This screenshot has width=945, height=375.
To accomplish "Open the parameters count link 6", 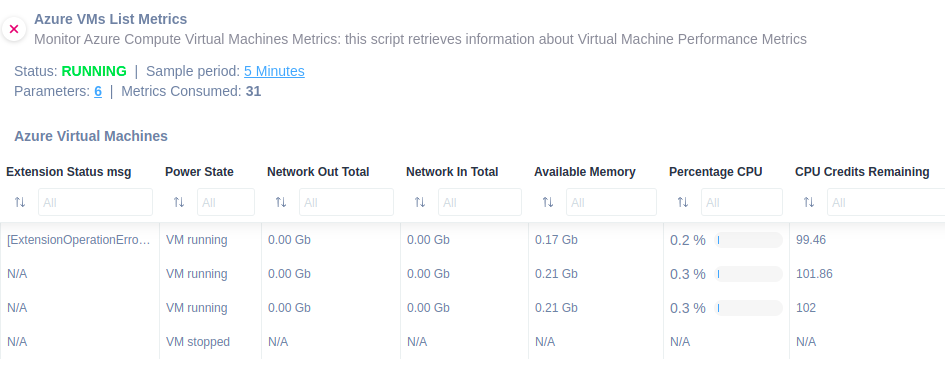I will click(x=98, y=92).
